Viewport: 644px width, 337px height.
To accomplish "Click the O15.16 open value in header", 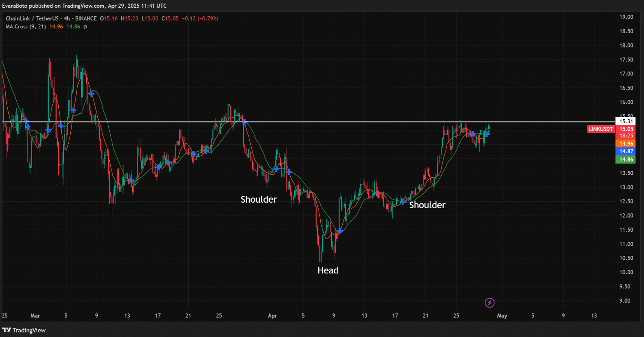I will pyautogui.click(x=109, y=18).
